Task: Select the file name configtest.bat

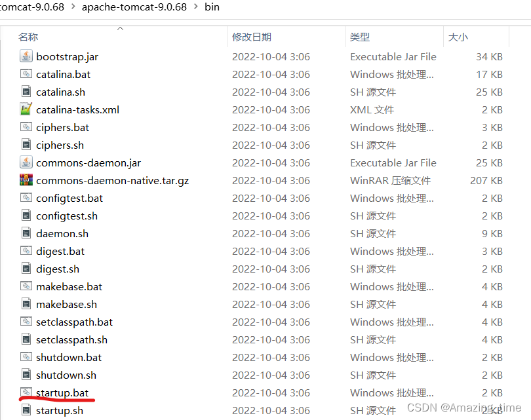Action: coord(69,198)
